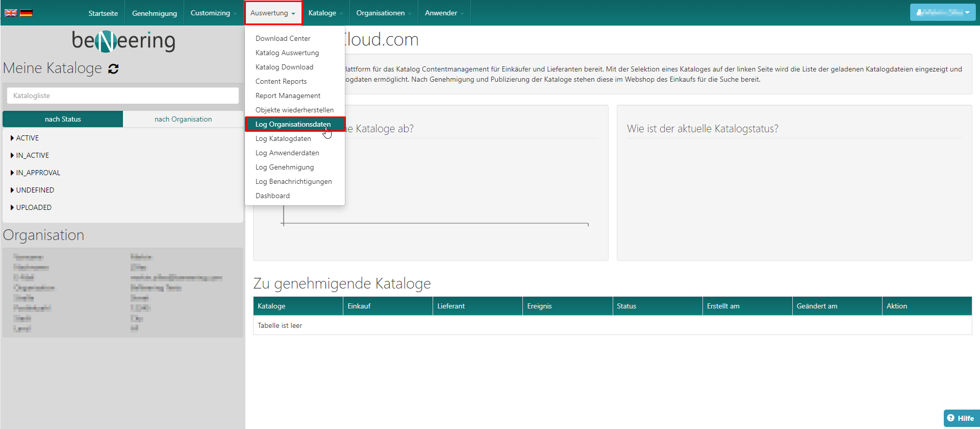Open the Genehmigung page

click(154, 13)
